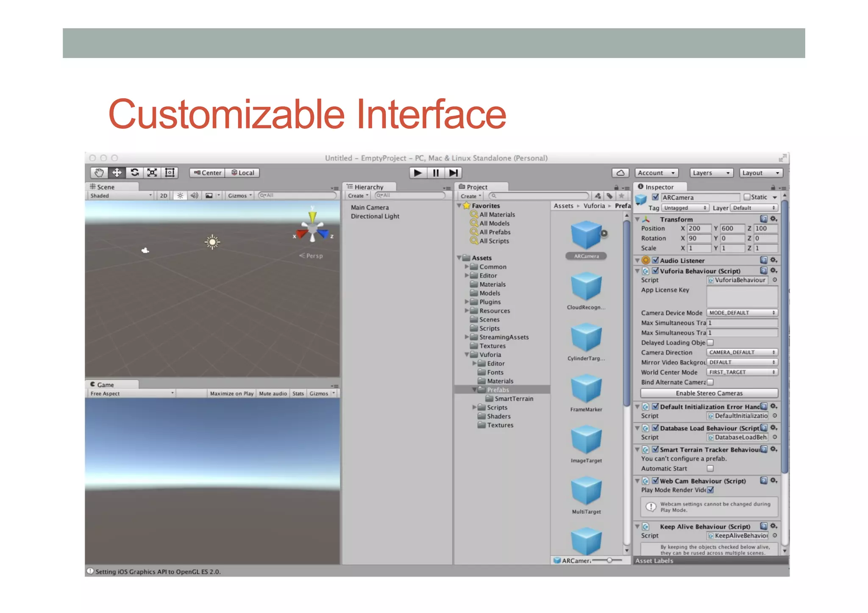Toggle Maximize on Play button

[x=231, y=394]
